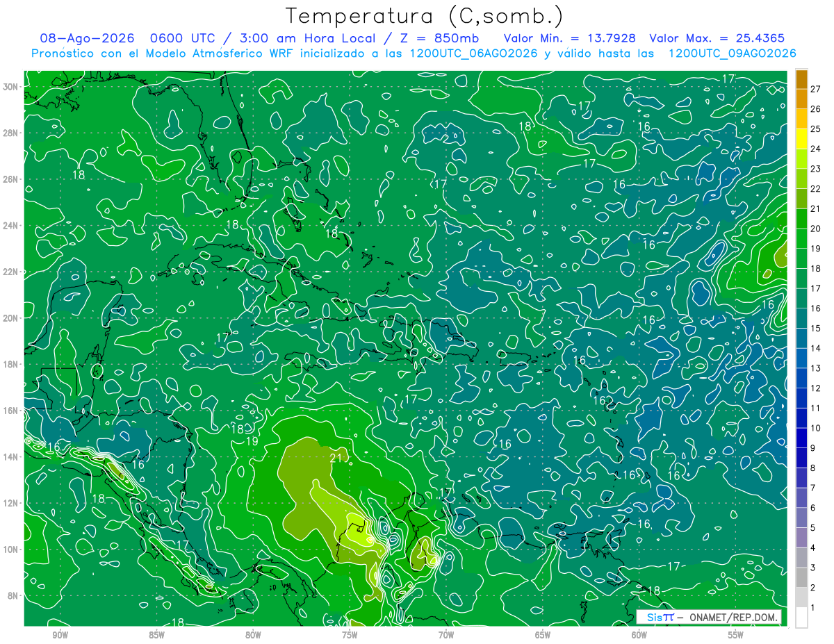Click the 12N latitude axis label
834x644 pixels.
point(12,503)
